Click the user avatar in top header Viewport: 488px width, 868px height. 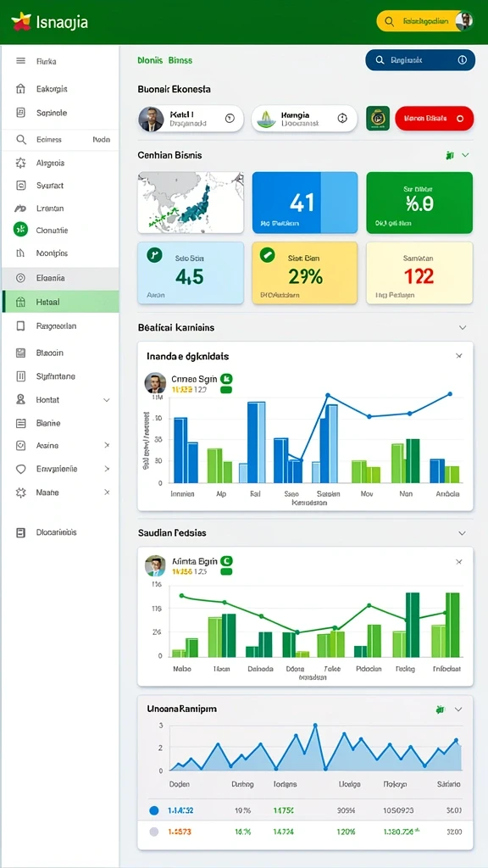pos(463,21)
